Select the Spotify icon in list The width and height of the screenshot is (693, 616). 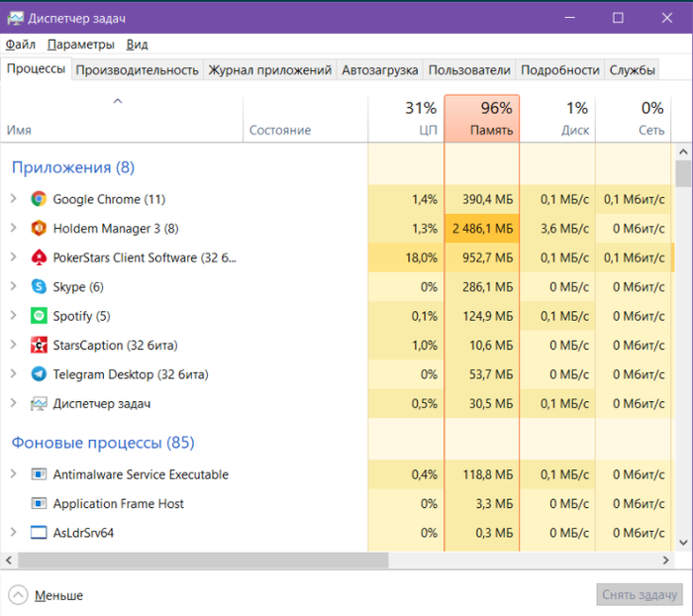point(39,316)
